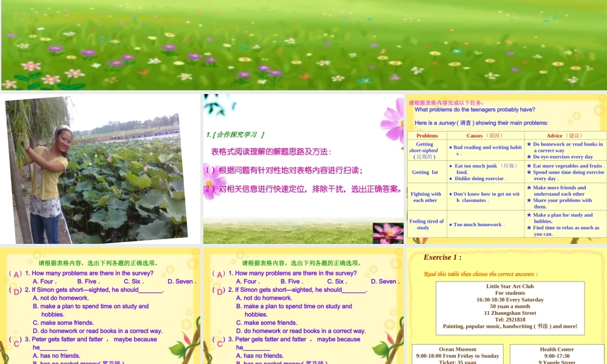Click the line '表格式阅读理解的解题思路及方法'
The height and width of the screenshot is (364, 607).
271,152
